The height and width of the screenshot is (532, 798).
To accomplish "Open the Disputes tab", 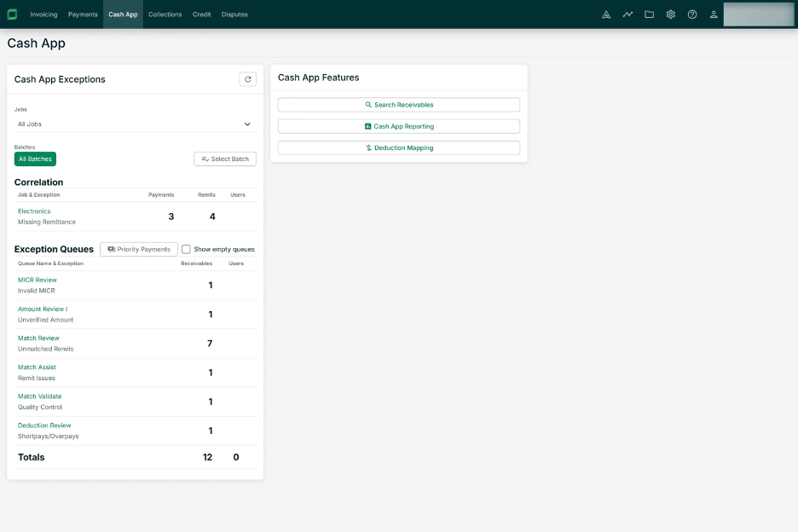I will tap(234, 14).
